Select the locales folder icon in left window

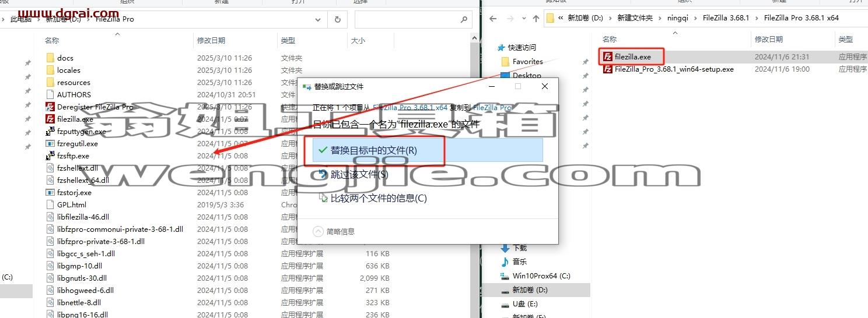click(50, 70)
